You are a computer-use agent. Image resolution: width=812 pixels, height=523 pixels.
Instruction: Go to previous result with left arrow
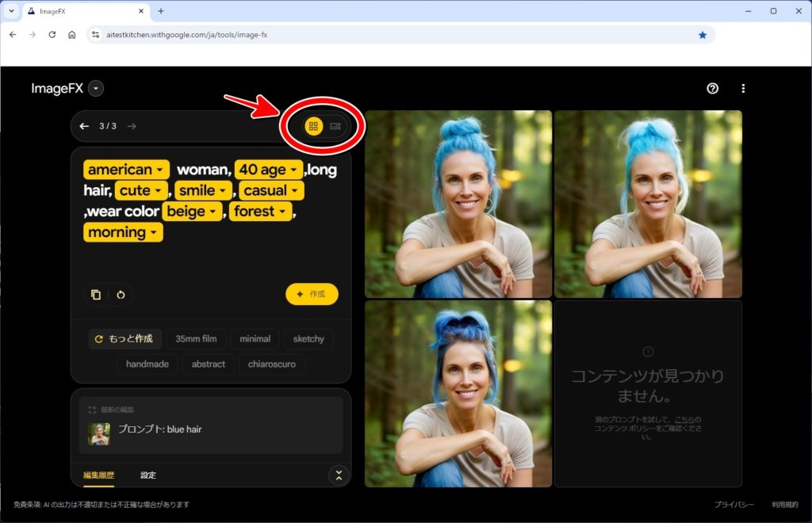tap(84, 126)
